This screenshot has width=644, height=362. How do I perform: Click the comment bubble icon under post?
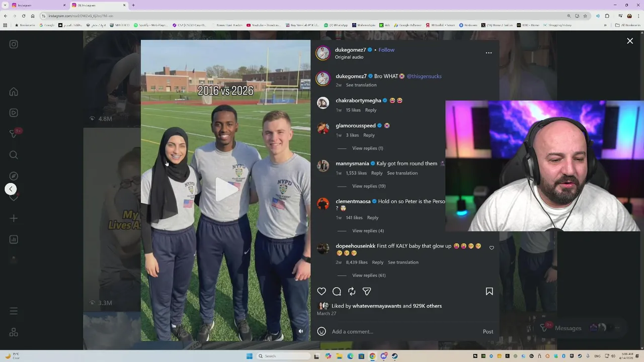point(337,291)
